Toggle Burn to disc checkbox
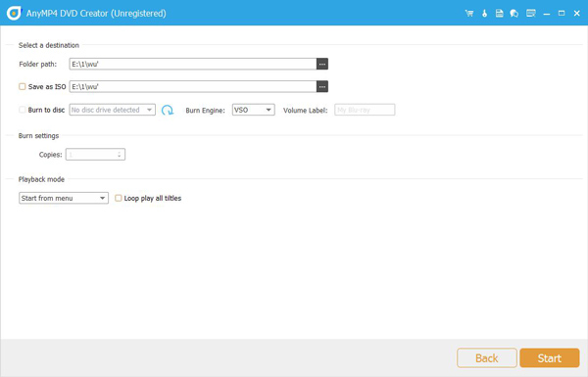 click(23, 110)
